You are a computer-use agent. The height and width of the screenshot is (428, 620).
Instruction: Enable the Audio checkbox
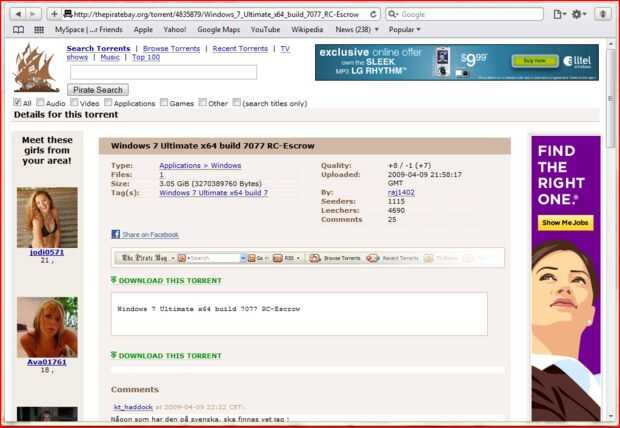point(40,102)
